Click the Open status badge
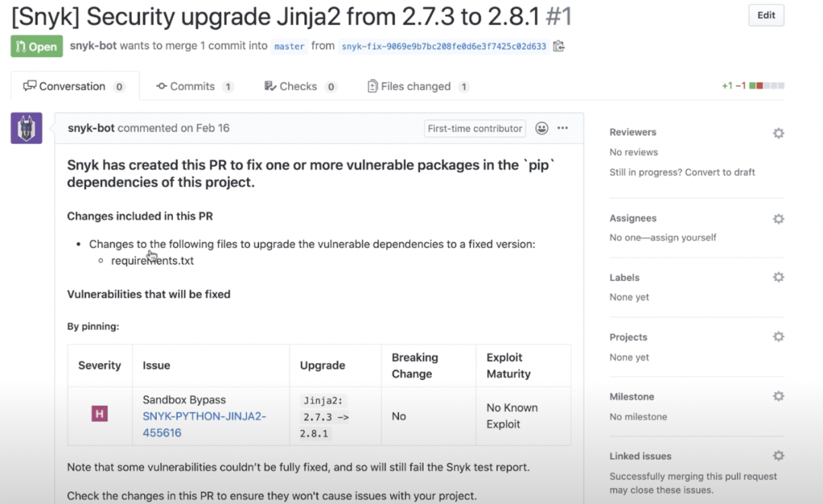This screenshot has width=823, height=504. [36, 46]
